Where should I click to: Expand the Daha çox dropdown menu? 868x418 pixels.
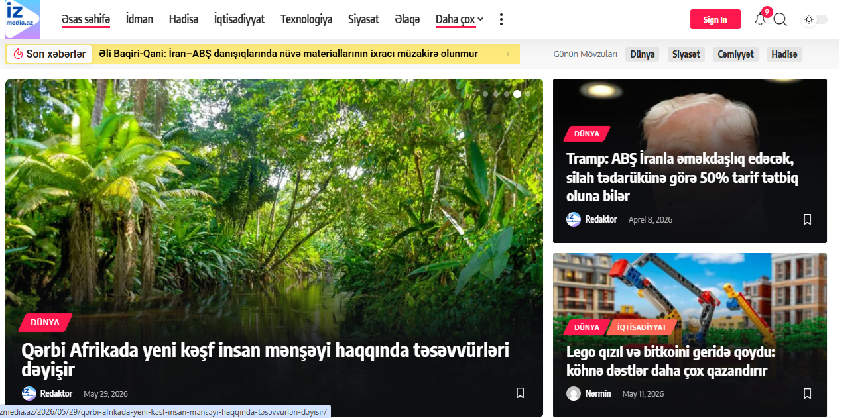460,19
